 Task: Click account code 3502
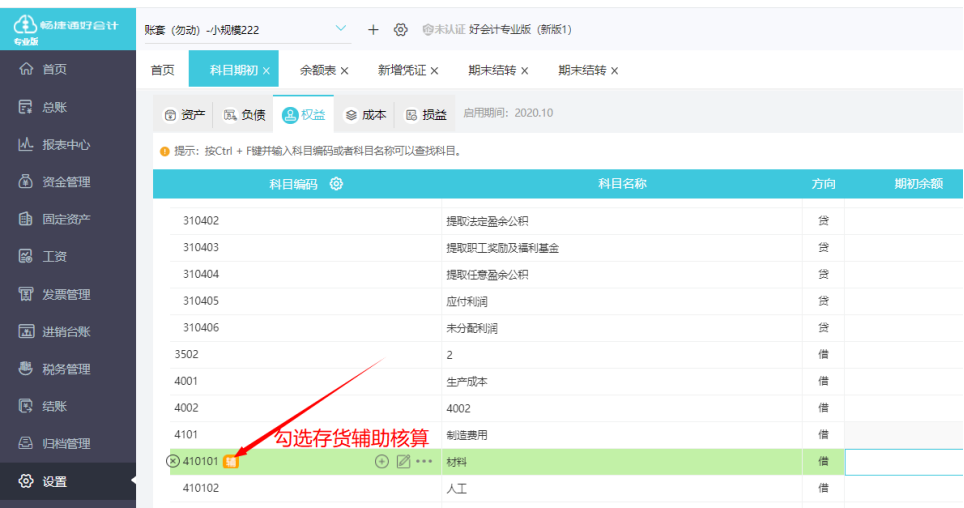[186, 354]
